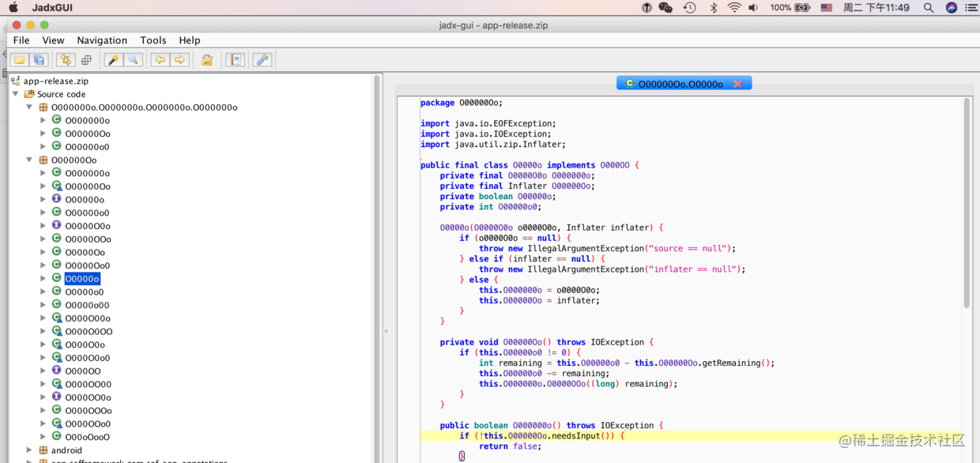The width and height of the screenshot is (980, 463).
Task: Go back with the left arrow icon
Action: [x=160, y=60]
